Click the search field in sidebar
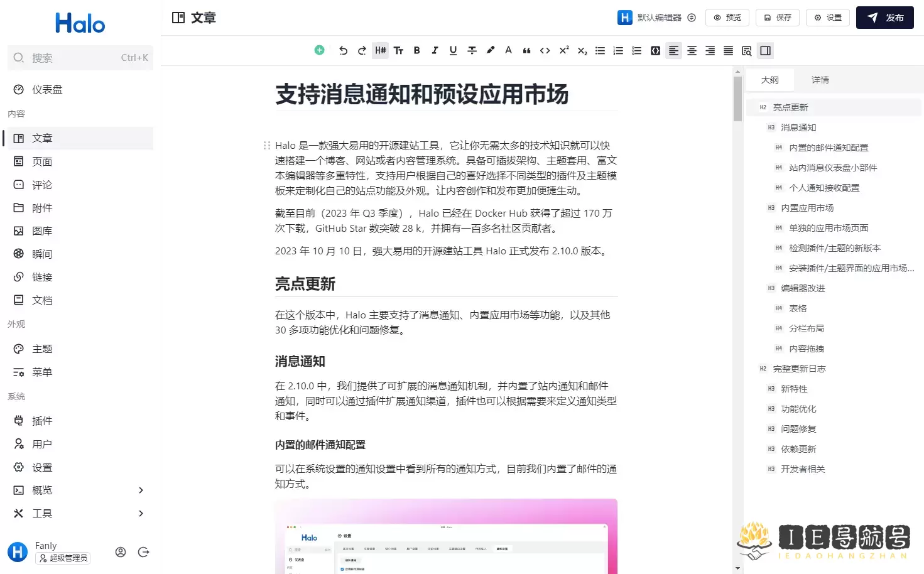Viewport: 924px width, 574px height. (x=80, y=58)
